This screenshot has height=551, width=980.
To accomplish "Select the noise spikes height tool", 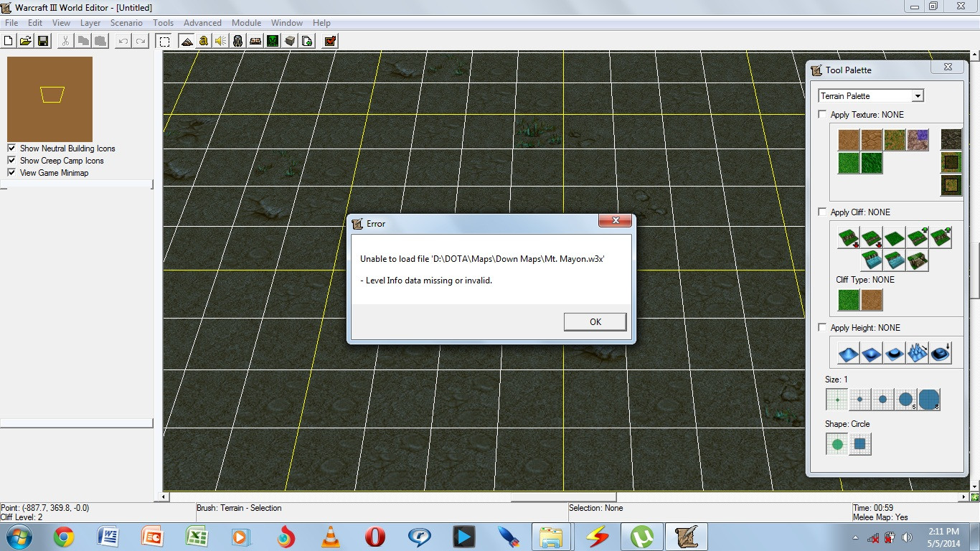I will point(918,352).
